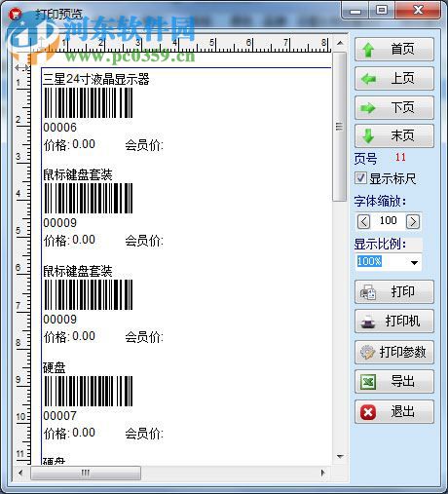Click the barcode number 00006

60,128
